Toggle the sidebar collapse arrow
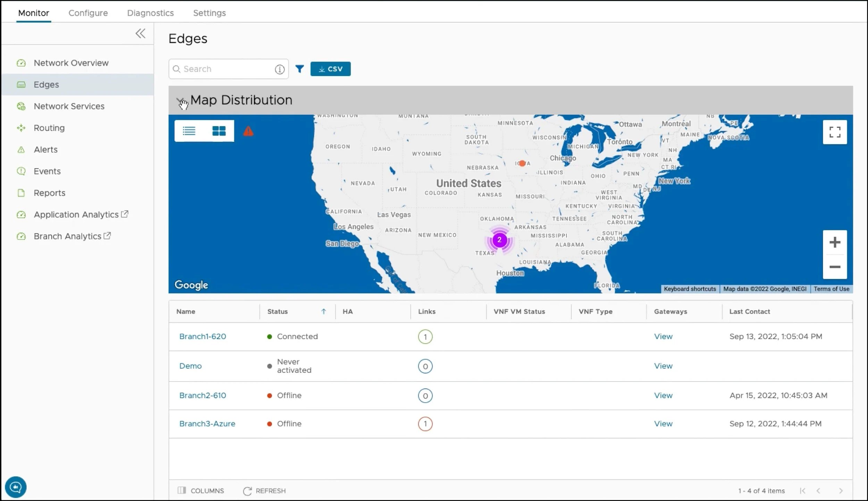The height and width of the screenshot is (501, 868). 140,33
